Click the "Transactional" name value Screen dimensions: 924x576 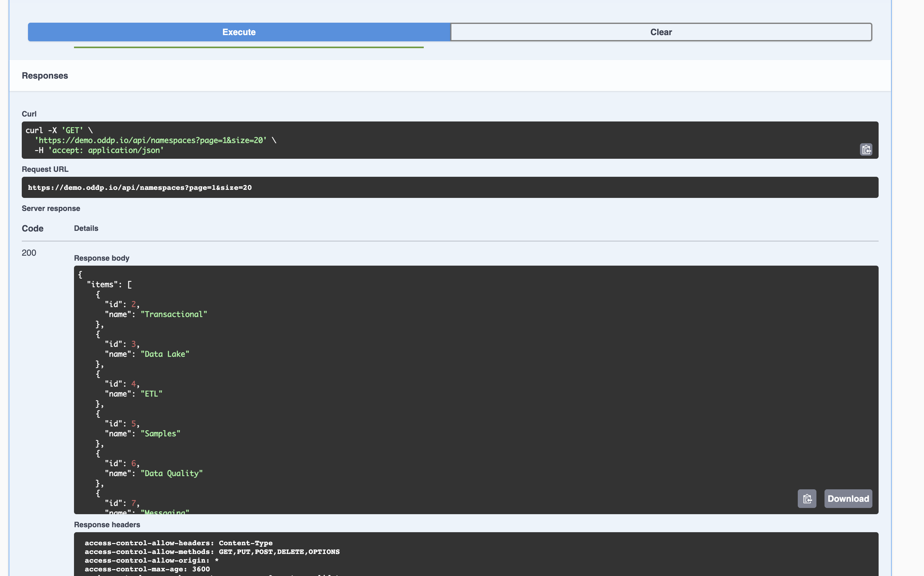[174, 314]
